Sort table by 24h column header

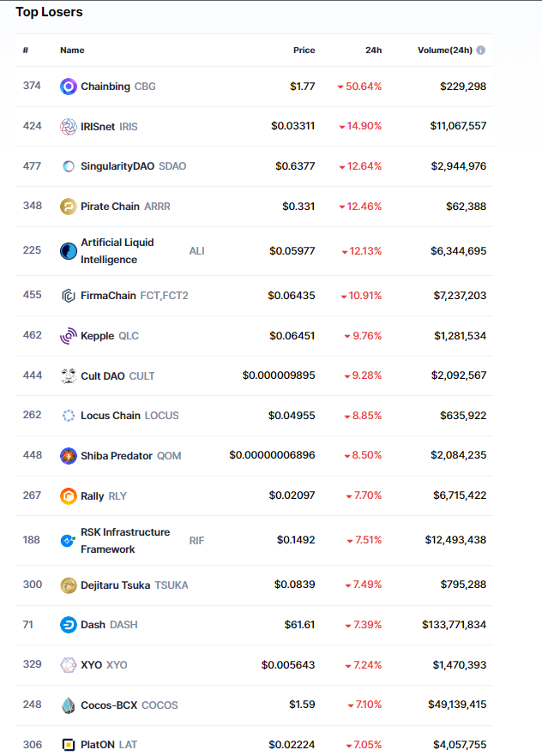(373, 51)
